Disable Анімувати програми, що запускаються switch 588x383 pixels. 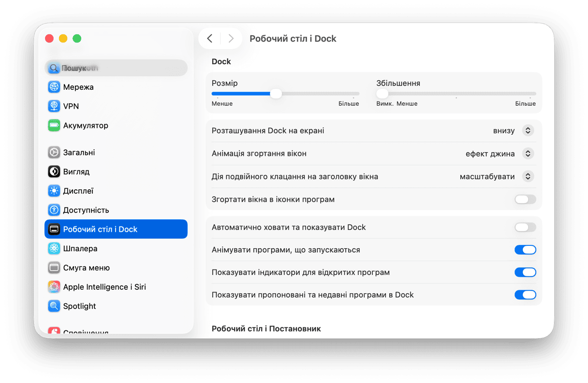pos(525,250)
